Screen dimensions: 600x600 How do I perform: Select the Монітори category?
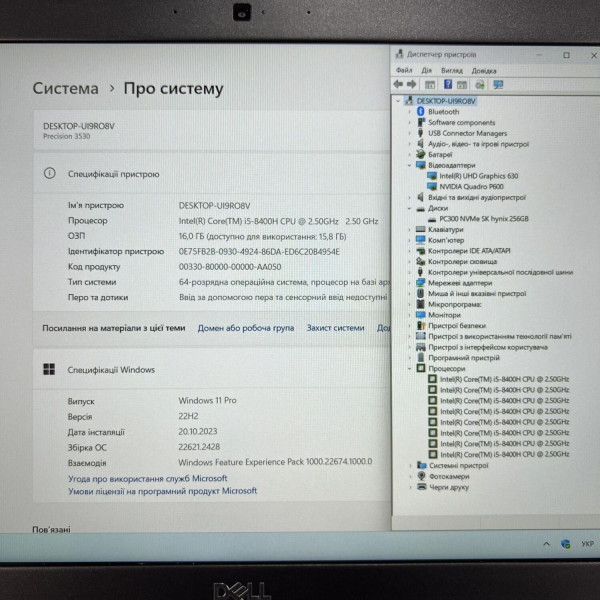pos(444,315)
